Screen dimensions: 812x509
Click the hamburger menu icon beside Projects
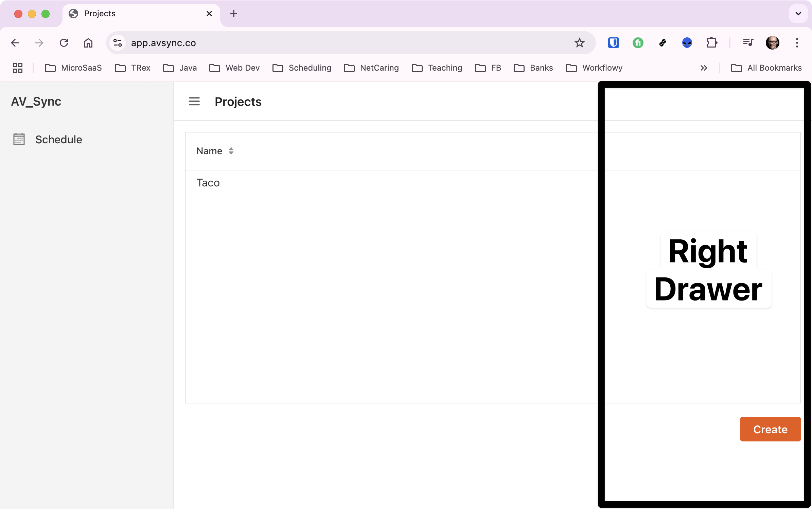[x=194, y=102]
